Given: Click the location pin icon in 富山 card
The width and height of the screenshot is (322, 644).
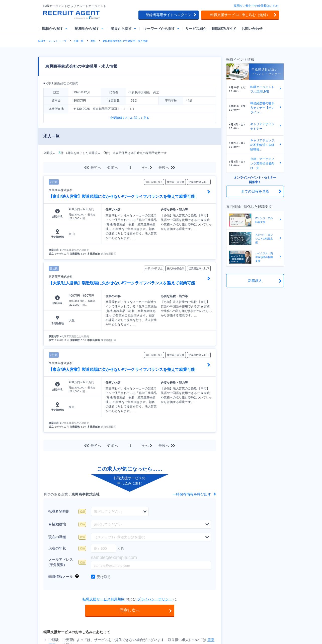Looking at the screenshot, I should tap(57, 231).
